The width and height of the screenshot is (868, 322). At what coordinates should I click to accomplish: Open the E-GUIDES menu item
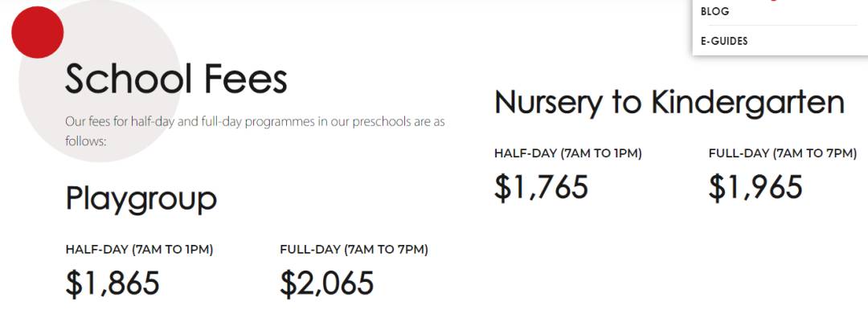(x=724, y=41)
